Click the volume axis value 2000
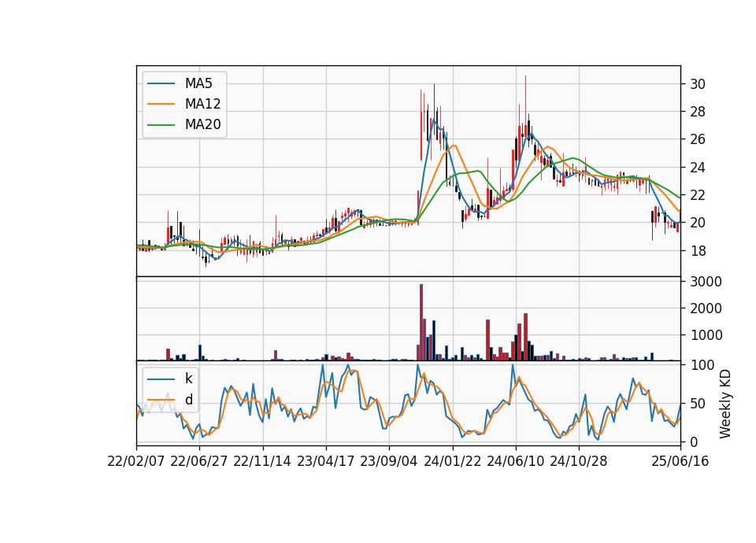The height and width of the screenshot is (543, 756). pyautogui.click(x=706, y=308)
